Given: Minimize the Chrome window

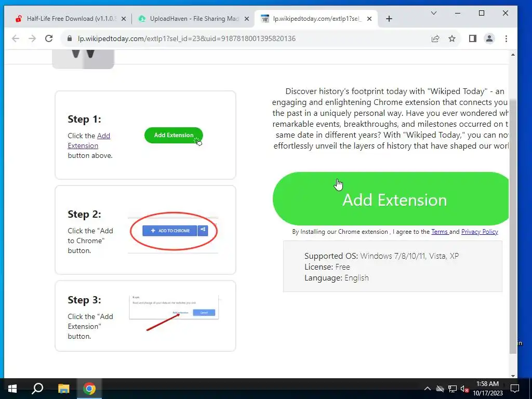Looking at the screenshot, I should click(x=458, y=13).
